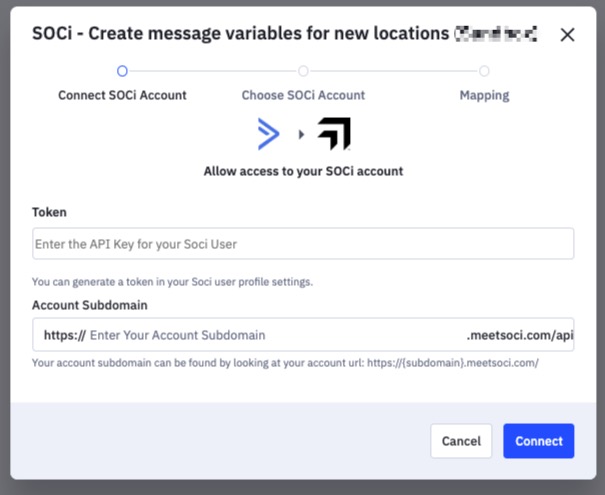Click the Allow access to SOCi heading
This screenshot has height=495, width=605.
tap(303, 171)
